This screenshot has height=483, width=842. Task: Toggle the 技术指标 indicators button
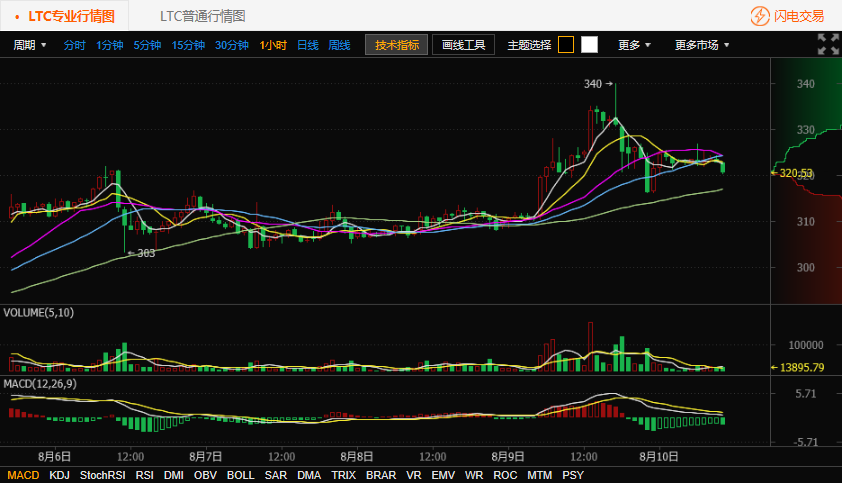pos(396,45)
